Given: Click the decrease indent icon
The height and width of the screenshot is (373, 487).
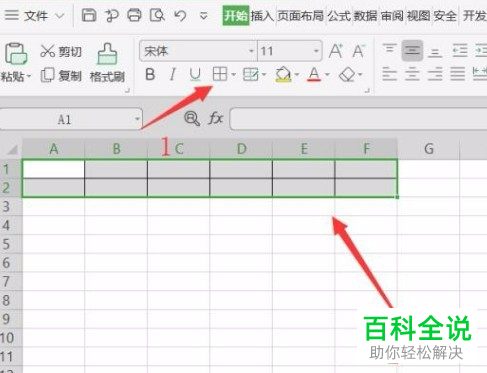Looking at the screenshot, I should click(x=460, y=51).
